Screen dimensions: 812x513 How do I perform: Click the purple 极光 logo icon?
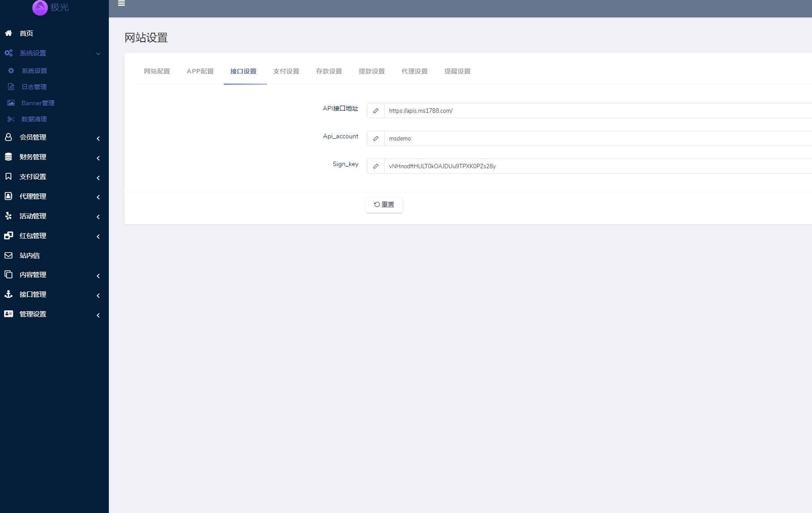40,8
